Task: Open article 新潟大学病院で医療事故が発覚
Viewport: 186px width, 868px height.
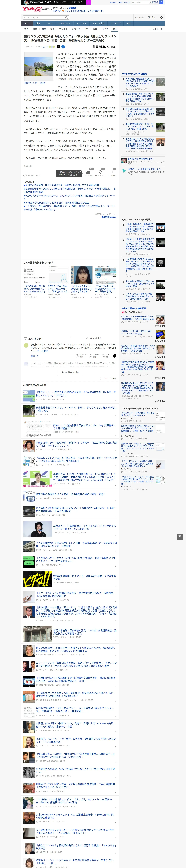Action: (x=84, y=631)
